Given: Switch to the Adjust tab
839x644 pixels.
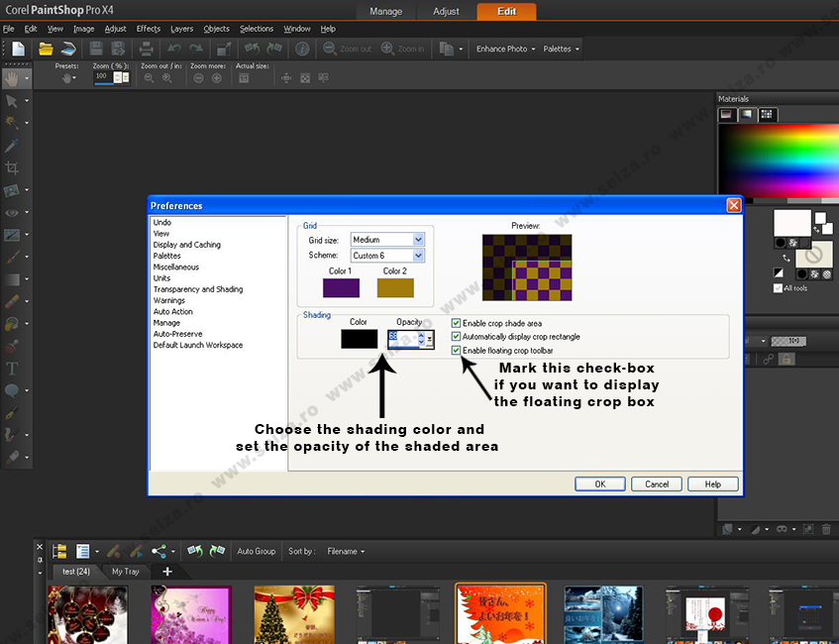Looking at the screenshot, I should coord(447,11).
